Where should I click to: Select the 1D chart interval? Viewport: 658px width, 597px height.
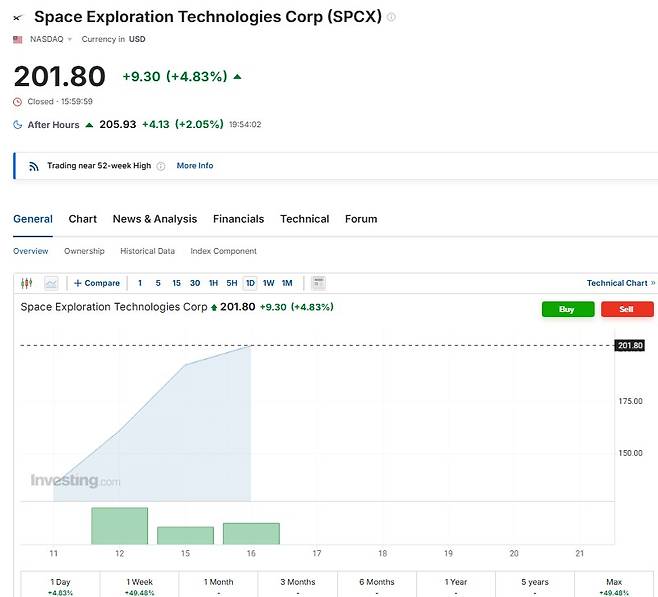(x=250, y=283)
